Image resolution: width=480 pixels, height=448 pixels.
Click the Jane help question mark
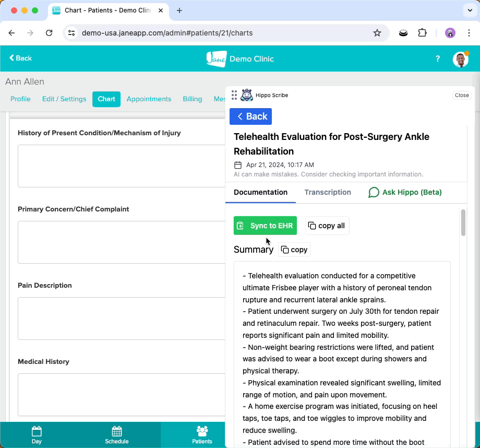438,58
